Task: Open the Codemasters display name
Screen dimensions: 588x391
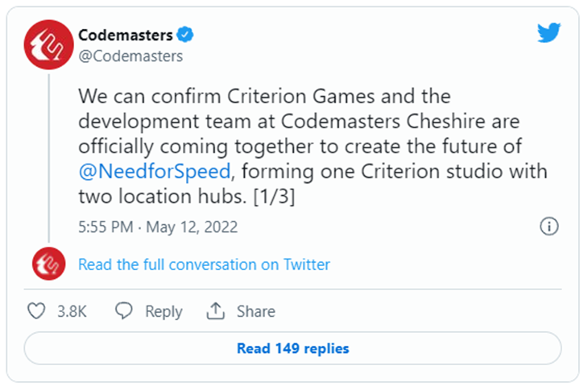Action: tap(125, 35)
